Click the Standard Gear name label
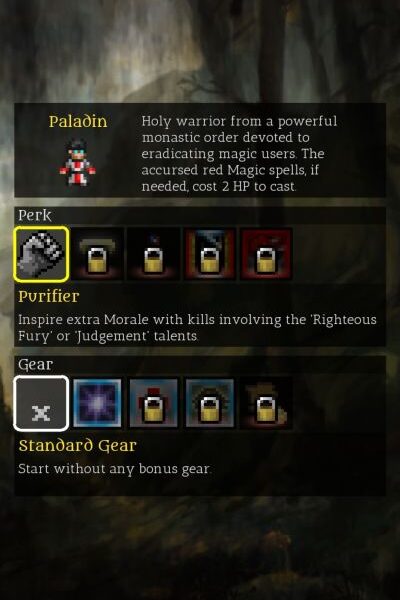Screen dimensions: 400x600 (78, 446)
